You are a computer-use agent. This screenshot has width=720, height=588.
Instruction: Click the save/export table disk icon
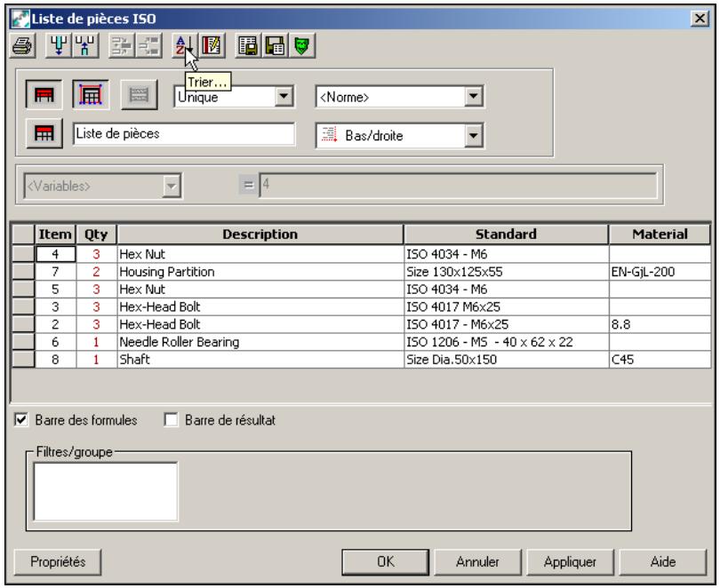pyautogui.click(x=275, y=45)
